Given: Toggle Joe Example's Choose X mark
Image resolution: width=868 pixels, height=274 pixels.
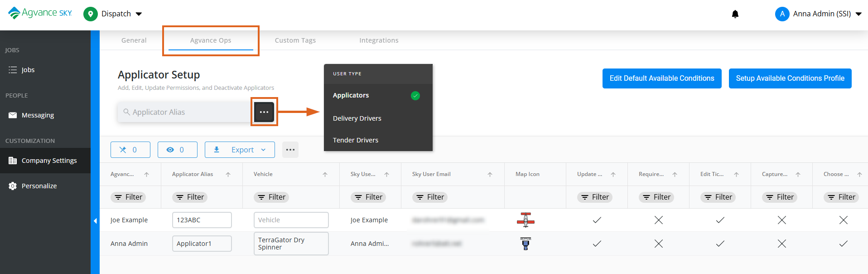Looking at the screenshot, I should pos(844,220).
